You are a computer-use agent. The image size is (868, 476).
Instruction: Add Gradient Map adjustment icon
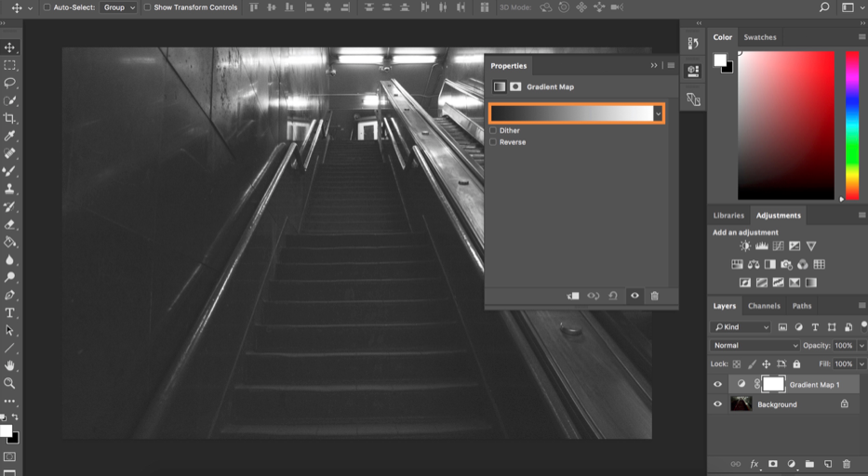click(811, 283)
